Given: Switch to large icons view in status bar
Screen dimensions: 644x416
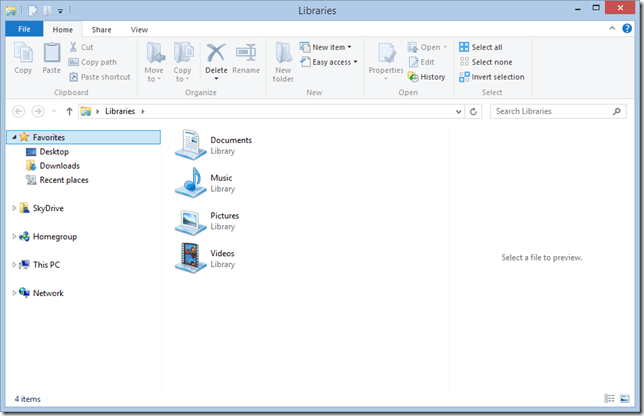Looking at the screenshot, I should [x=624, y=398].
